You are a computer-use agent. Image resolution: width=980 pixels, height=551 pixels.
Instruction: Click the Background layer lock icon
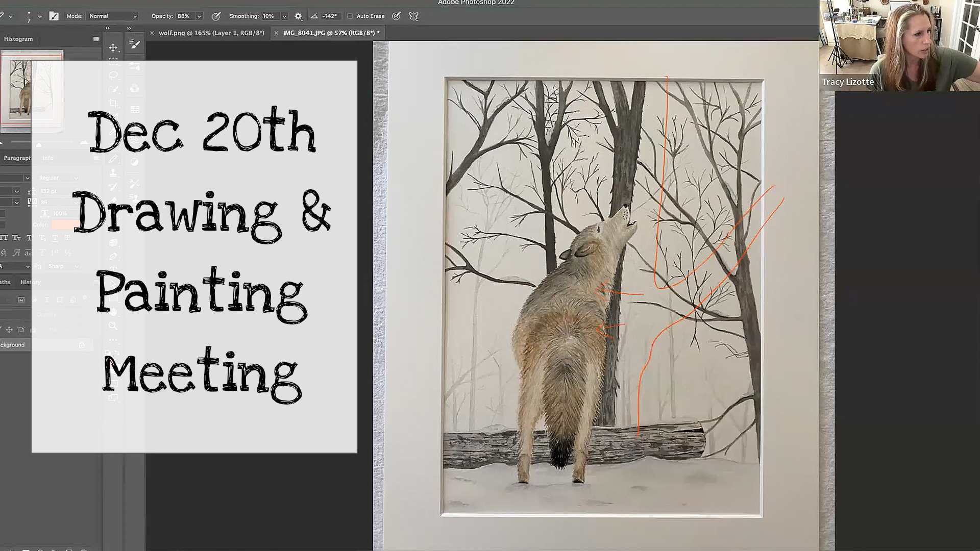[82, 345]
